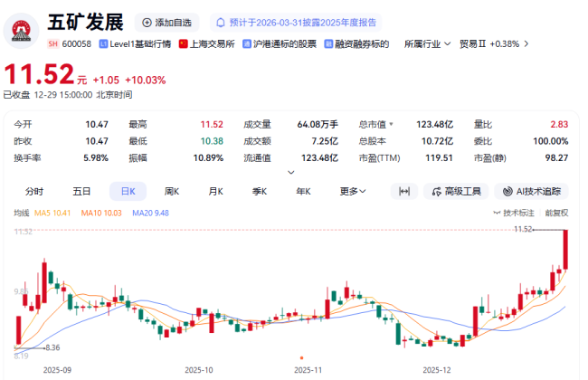588x380 pixels.
Task: Click the orange event marker on the chart axis
Action: tap(301, 358)
